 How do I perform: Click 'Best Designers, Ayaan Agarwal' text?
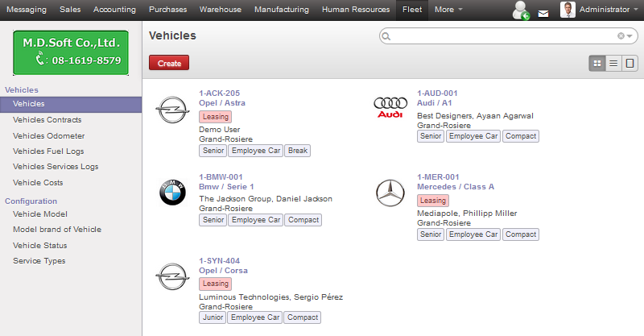coord(475,116)
